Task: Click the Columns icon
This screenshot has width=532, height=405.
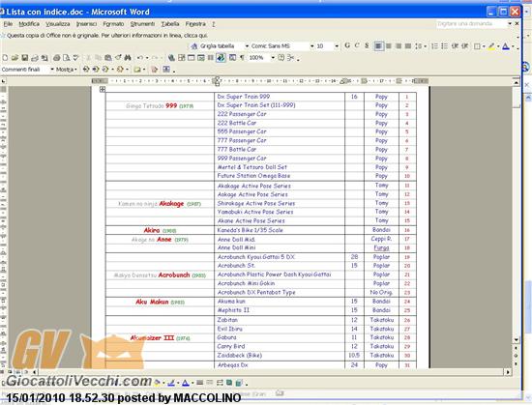Action: (x=211, y=58)
